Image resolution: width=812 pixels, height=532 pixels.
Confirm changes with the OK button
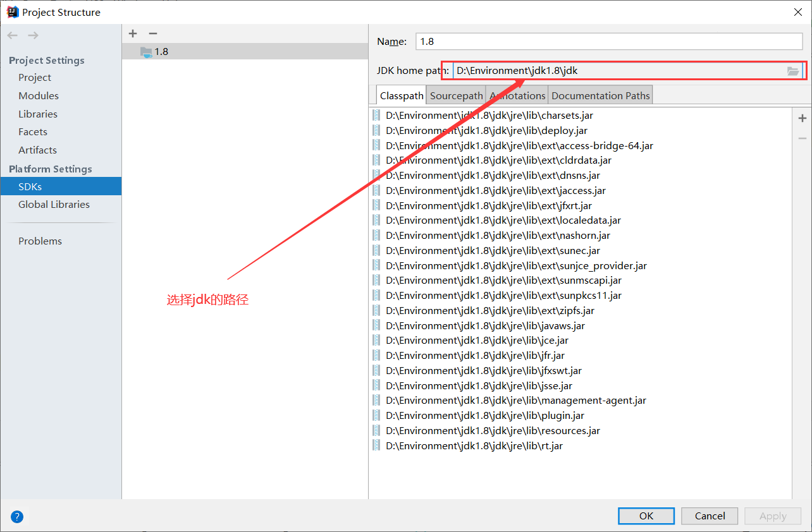point(646,516)
